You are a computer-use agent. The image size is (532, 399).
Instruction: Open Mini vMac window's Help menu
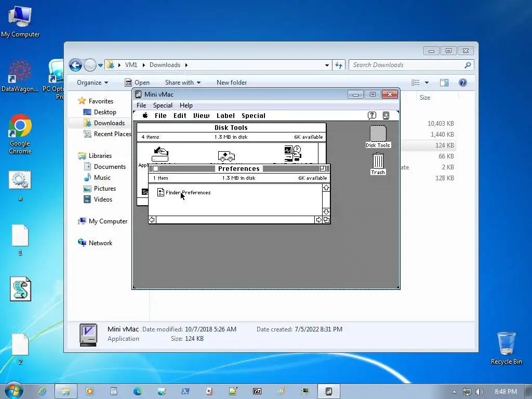186,105
